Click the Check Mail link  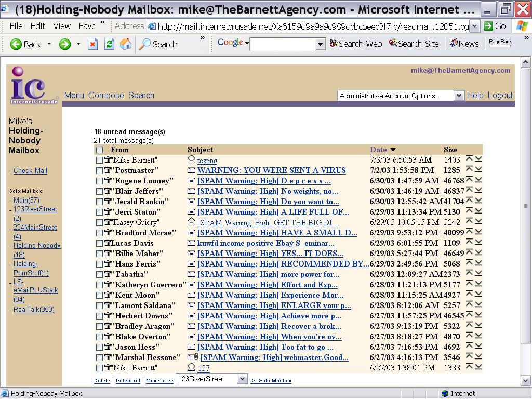point(30,170)
